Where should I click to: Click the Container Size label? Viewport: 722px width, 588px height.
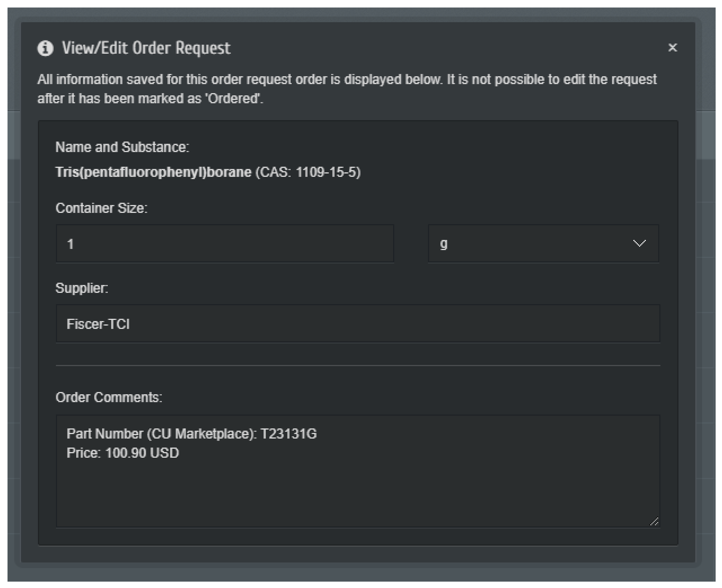coord(101,208)
